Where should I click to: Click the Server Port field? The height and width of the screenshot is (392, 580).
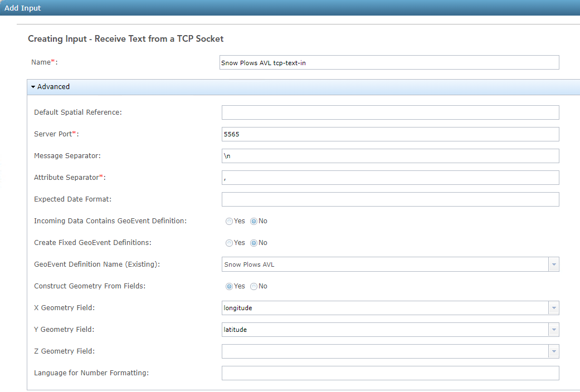pyautogui.click(x=390, y=134)
